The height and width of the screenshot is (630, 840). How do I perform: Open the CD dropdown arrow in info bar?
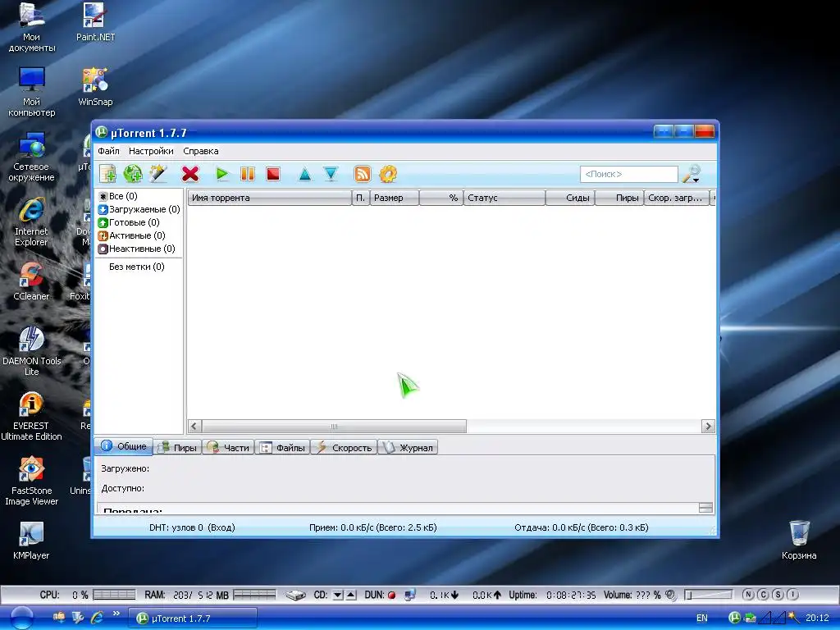click(337, 595)
